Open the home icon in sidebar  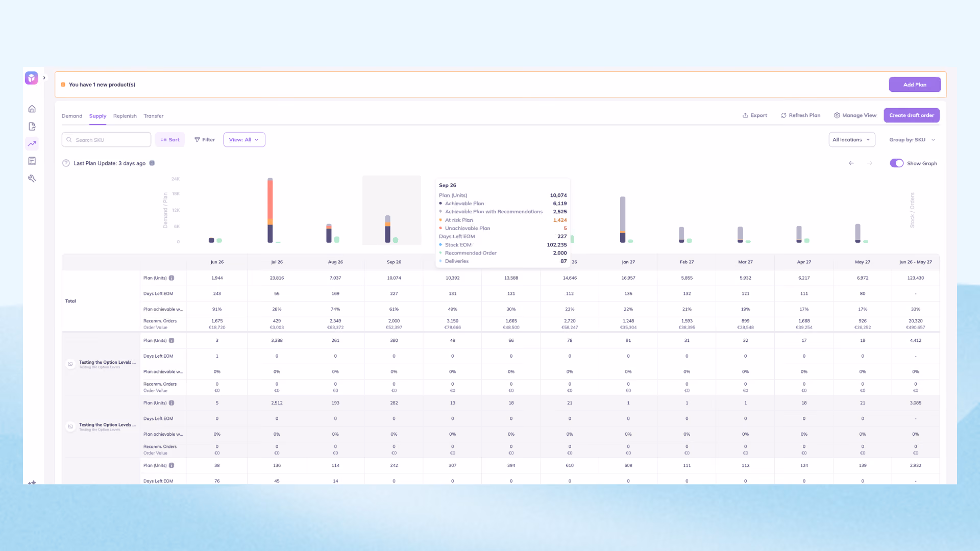point(32,109)
